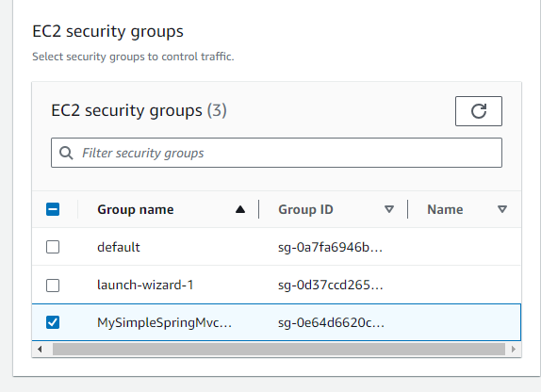Screen dimensions: 541x392
Task: Select the Name column header
Action: coord(445,209)
